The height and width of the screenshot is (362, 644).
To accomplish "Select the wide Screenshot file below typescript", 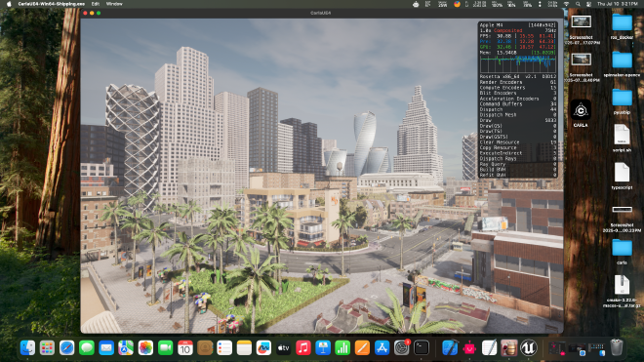I will pos(622,210).
